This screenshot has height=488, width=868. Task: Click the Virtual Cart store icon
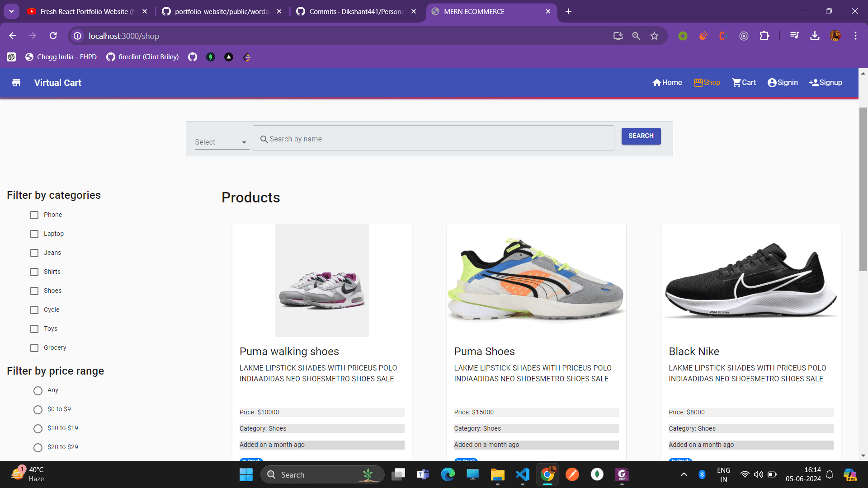pos(16,83)
